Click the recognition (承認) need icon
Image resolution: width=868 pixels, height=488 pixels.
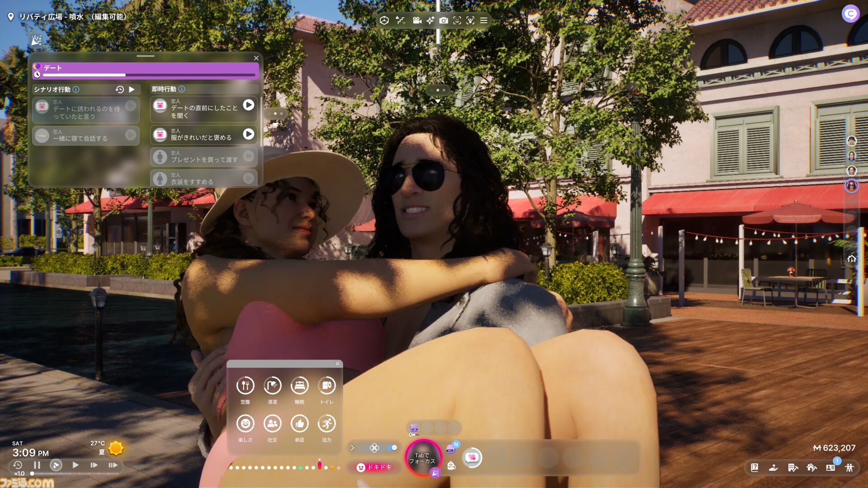pos(299,423)
